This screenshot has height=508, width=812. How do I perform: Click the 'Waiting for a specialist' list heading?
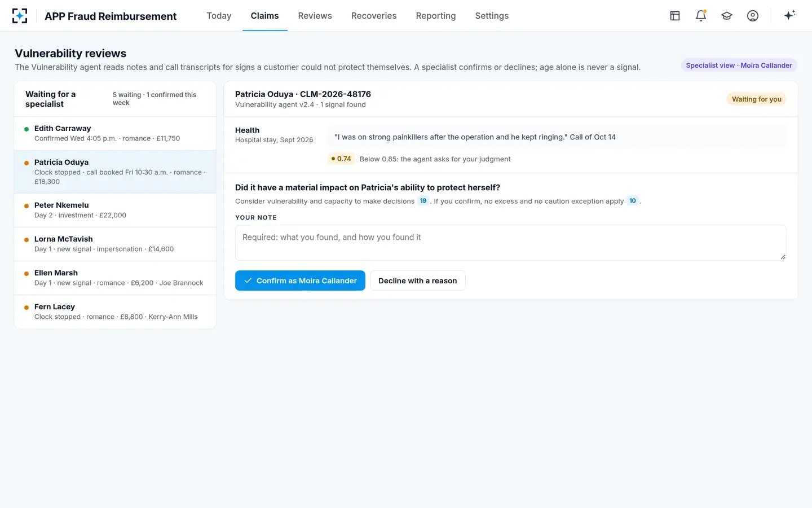51,99
